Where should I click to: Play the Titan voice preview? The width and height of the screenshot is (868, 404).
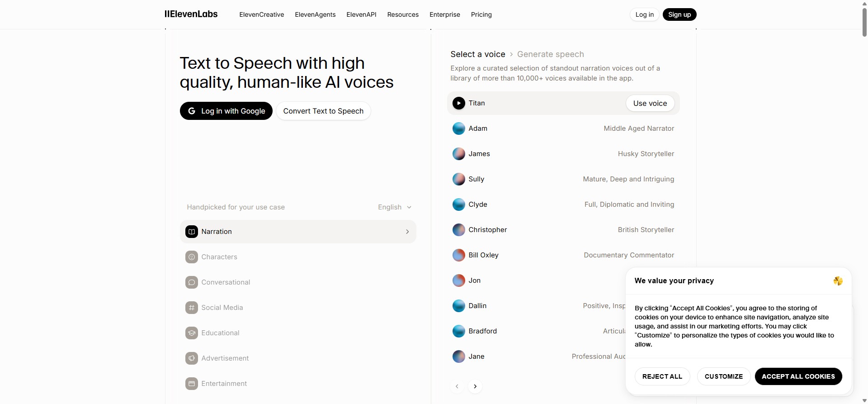pyautogui.click(x=458, y=103)
